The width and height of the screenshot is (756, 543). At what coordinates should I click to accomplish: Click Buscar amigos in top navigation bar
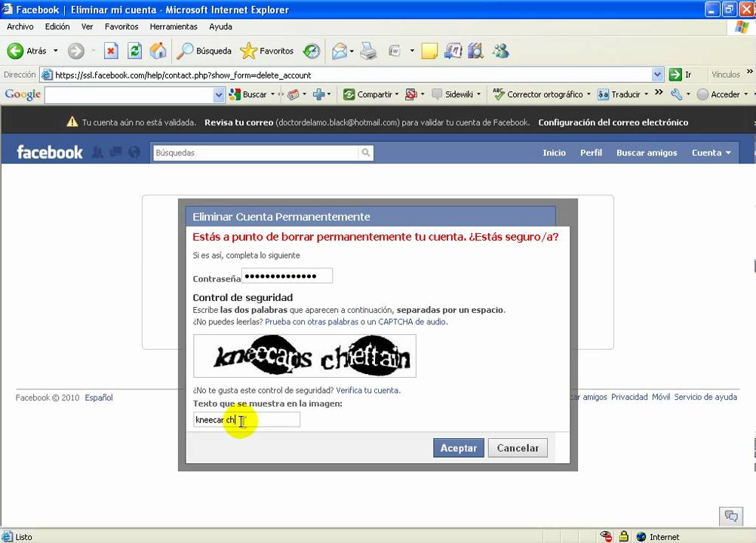click(x=647, y=153)
